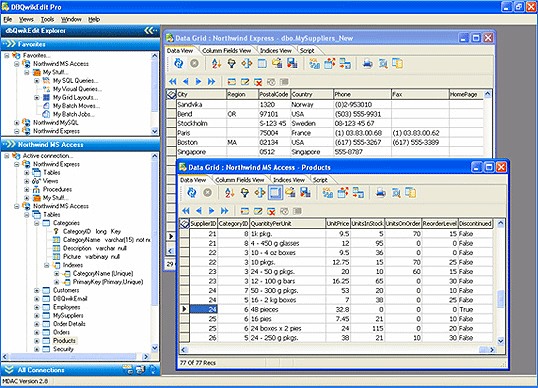Select My Batch Jobs in Favorites
The height and width of the screenshot is (388, 538).
point(73,114)
